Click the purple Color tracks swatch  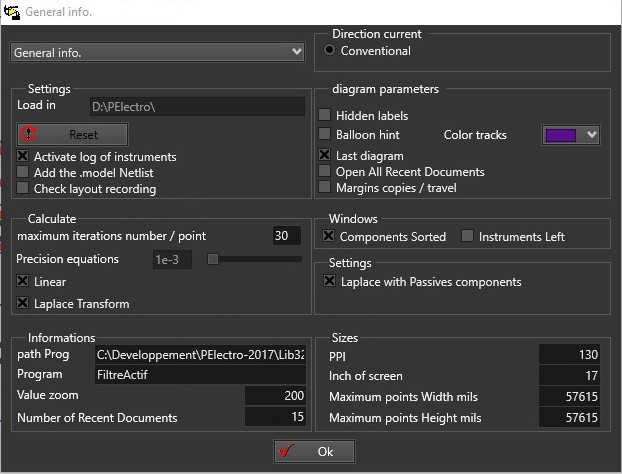click(x=561, y=135)
